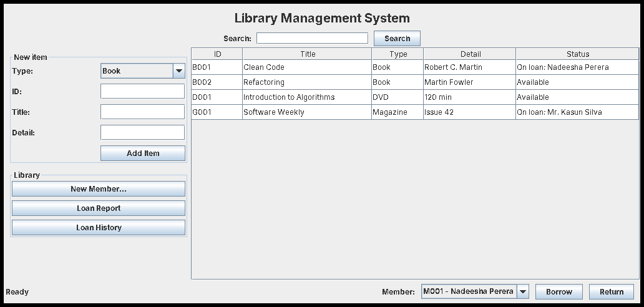Select the Issue 42 detail cell
644x307 pixels.
pos(469,112)
